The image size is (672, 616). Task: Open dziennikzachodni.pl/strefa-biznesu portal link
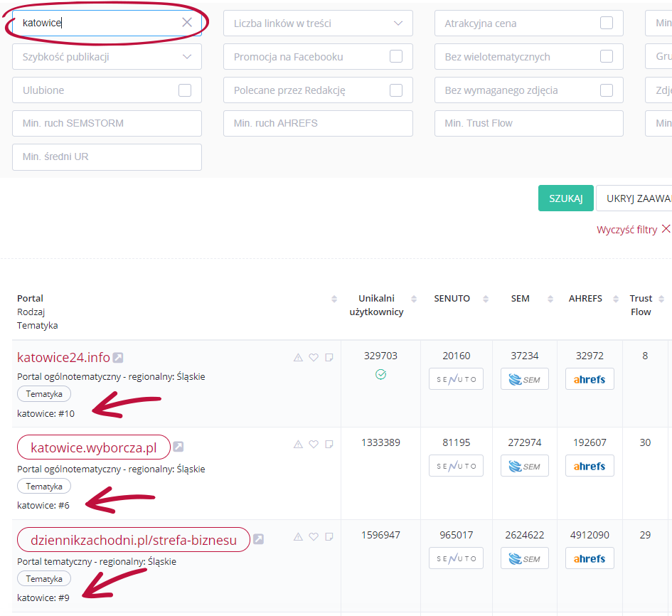click(133, 540)
